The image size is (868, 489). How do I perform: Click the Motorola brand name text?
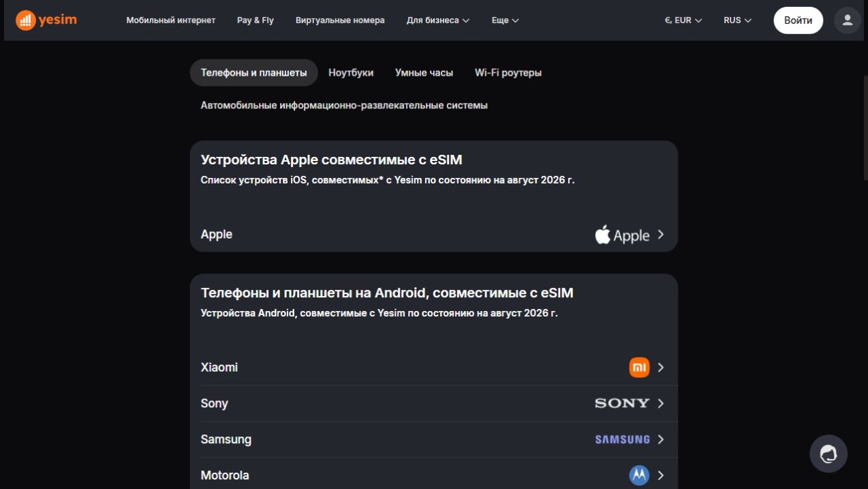pos(225,475)
